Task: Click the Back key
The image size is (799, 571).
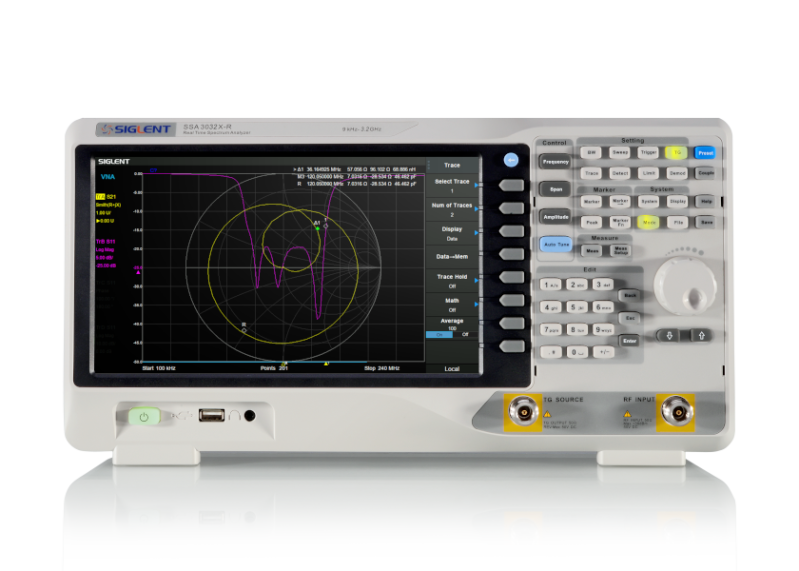Action: point(629,295)
